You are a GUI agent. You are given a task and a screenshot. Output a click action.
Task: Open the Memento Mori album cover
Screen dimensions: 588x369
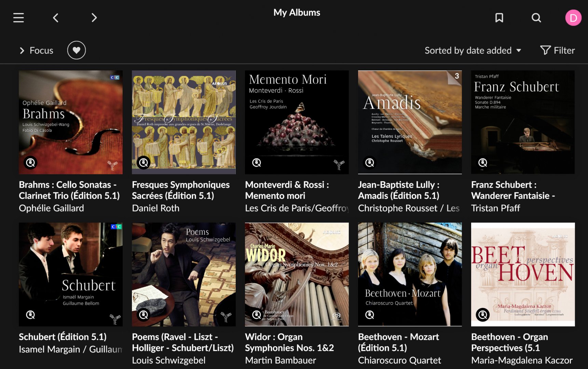297,122
